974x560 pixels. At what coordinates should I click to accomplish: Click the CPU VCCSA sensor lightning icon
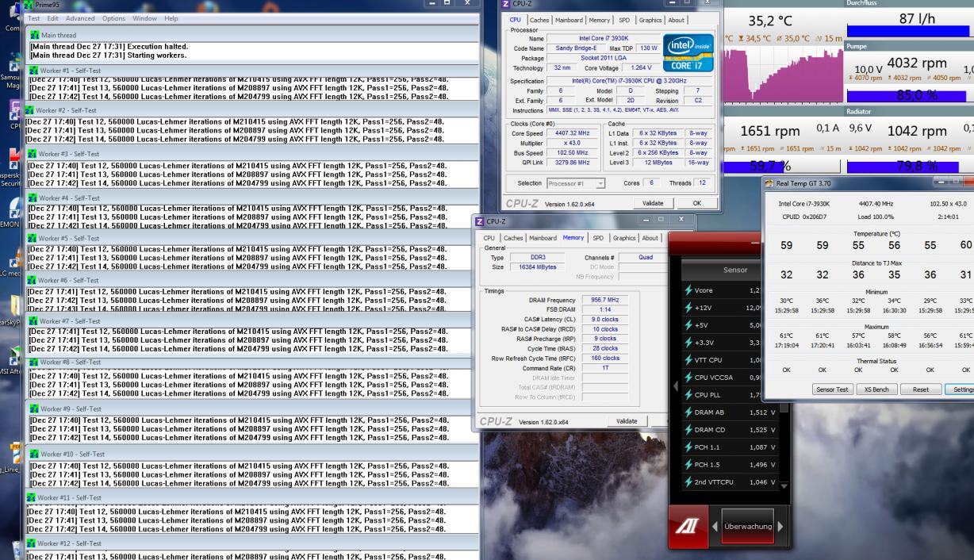point(687,378)
